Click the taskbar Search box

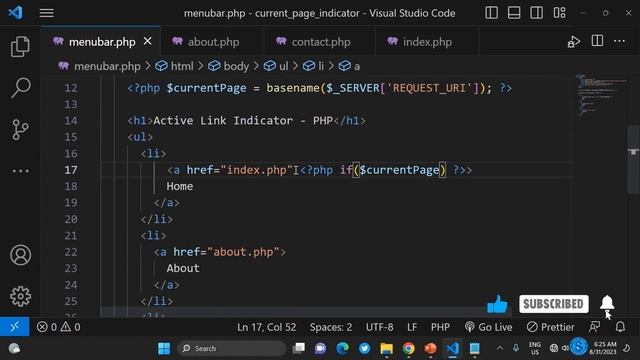[x=232, y=348]
